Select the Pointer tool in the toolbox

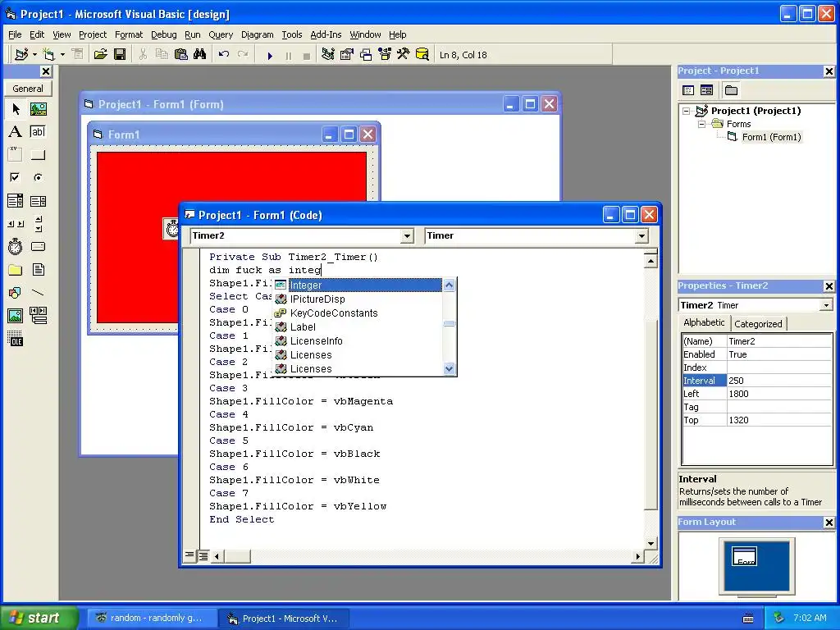(16, 109)
